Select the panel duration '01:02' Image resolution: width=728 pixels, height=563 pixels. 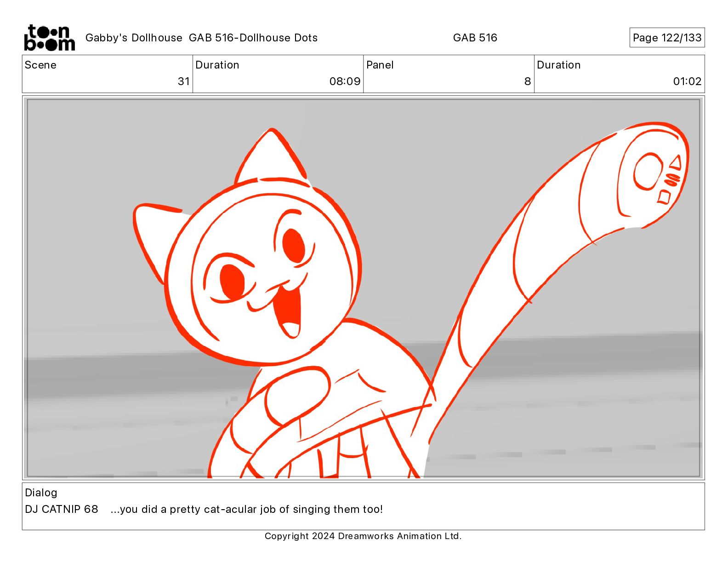687,81
